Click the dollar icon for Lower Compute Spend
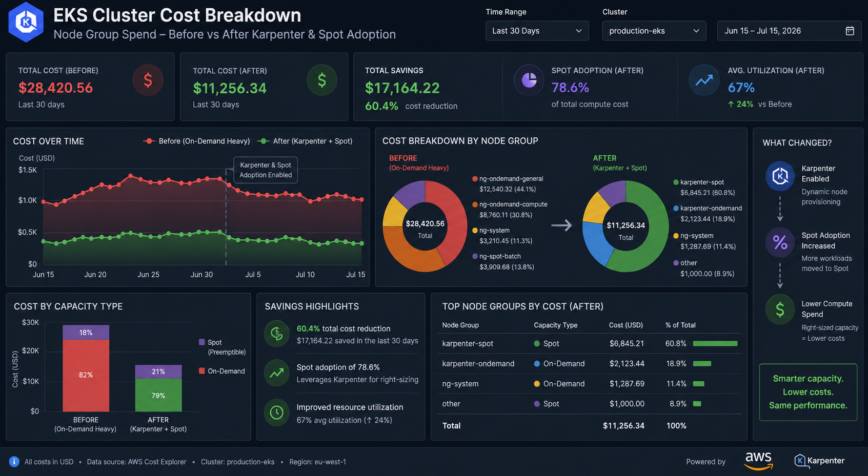The width and height of the screenshot is (868, 476). pos(780,309)
